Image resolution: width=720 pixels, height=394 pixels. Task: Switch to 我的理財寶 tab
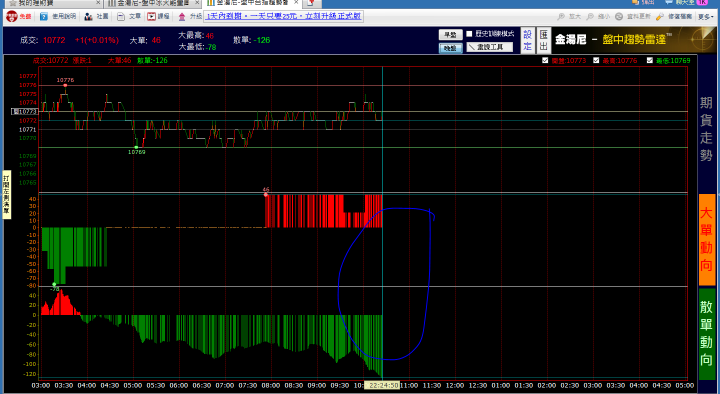coord(51,3)
